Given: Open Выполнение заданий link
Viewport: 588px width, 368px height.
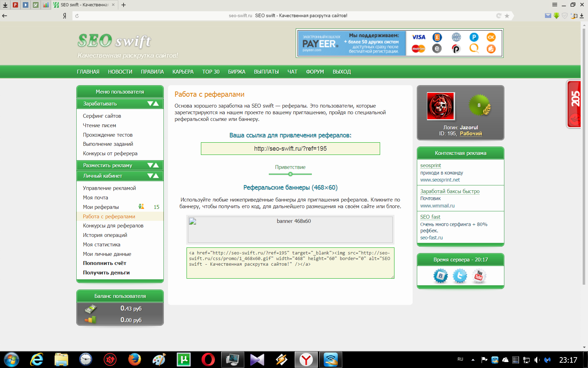Looking at the screenshot, I should pyautogui.click(x=108, y=144).
